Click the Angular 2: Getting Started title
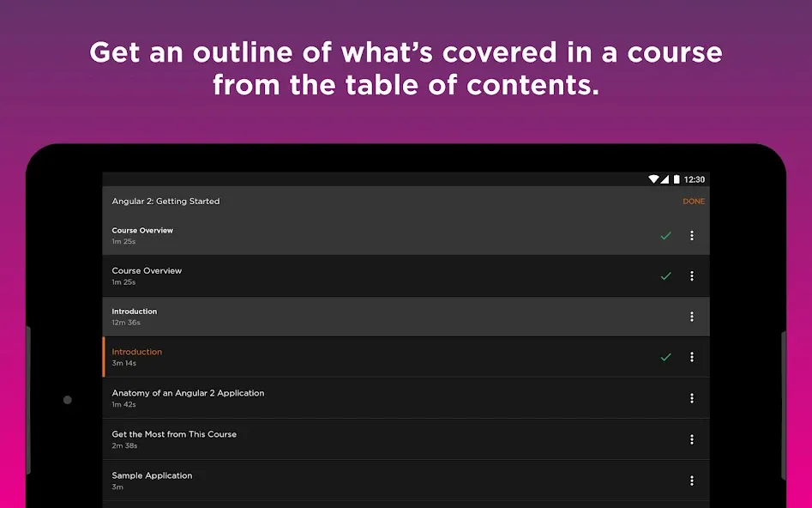812x508 pixels. click(x=165, y=201)
